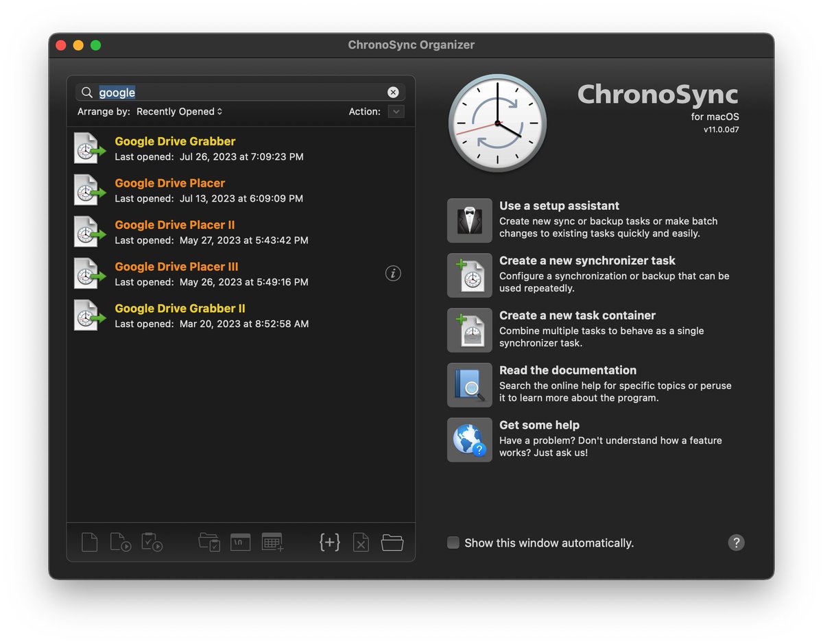Click the Mar 20, 2023 last opened date
The height and width of the screenshot is (644, 823).
(244, 324)
